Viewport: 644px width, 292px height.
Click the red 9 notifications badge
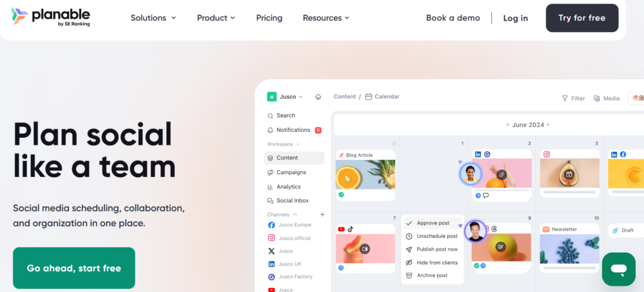pyautogui.click(x=318, y=130)
